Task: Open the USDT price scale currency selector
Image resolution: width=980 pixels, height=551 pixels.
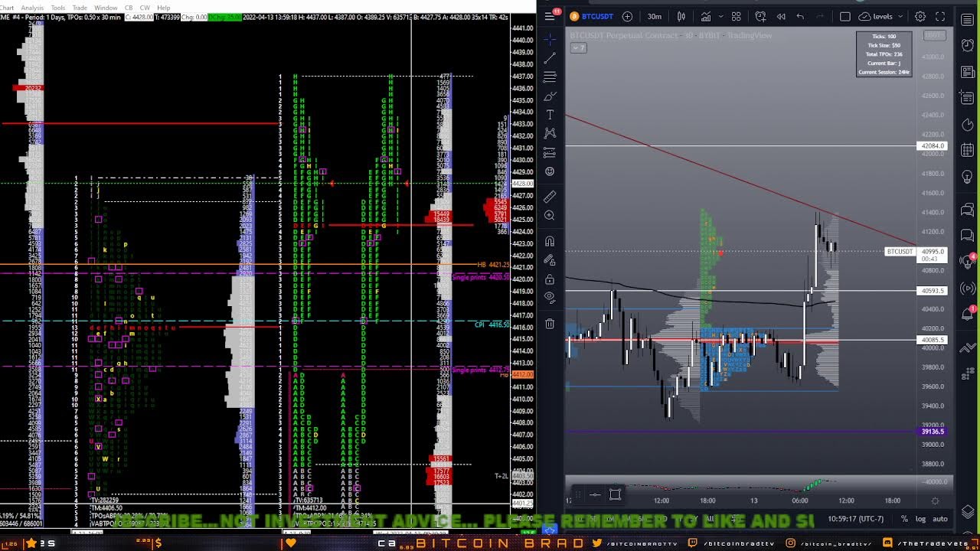Action: coord(933,35)
